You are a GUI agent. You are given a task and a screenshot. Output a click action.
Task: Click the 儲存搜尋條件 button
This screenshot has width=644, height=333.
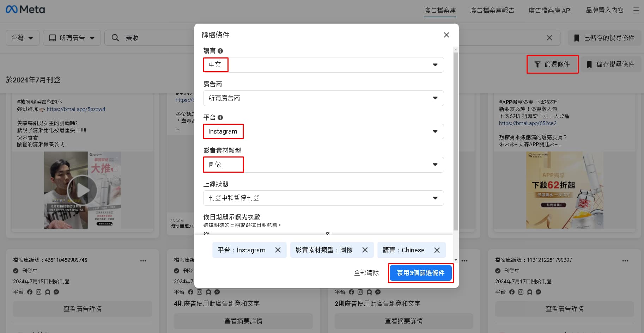pyautogui.click(x=611, y=64)
